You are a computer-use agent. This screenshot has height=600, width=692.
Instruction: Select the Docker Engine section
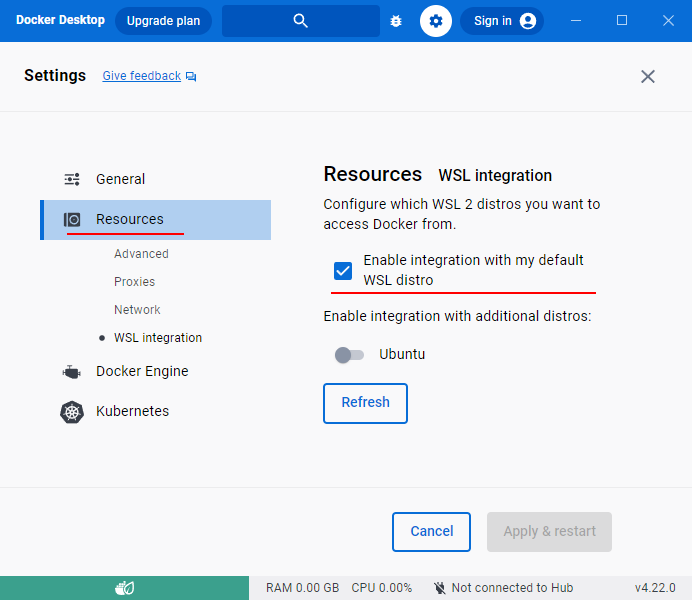[x=155, y=371]
